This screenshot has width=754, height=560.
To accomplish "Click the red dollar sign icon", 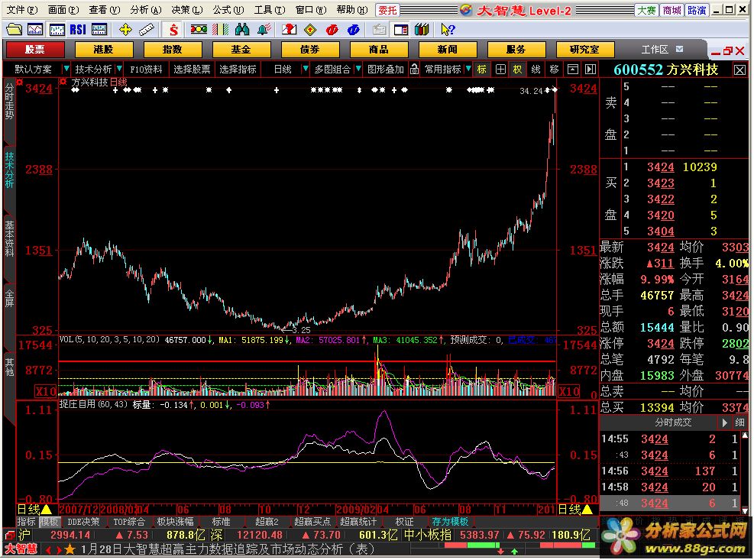I will [x=173, y=30].
